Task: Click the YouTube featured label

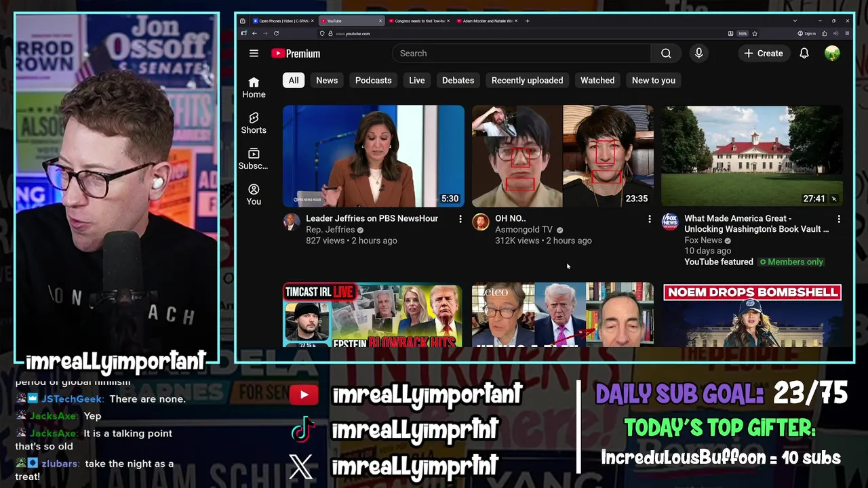Action: [x=719, y=262]
